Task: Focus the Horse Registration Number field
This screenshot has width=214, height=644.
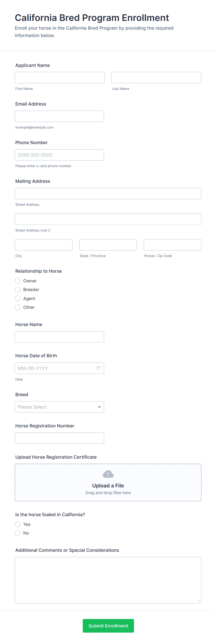Action: 59,438
